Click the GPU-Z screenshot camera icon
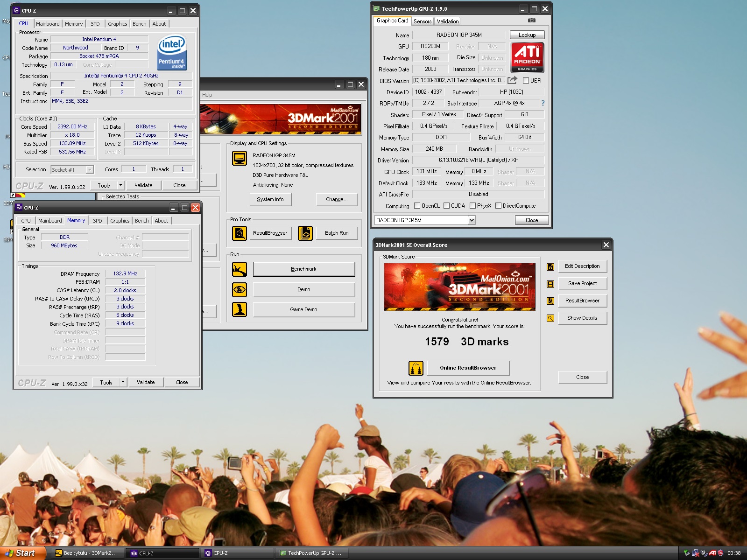Viewport: 747px width, 560px height. [532, 21]
